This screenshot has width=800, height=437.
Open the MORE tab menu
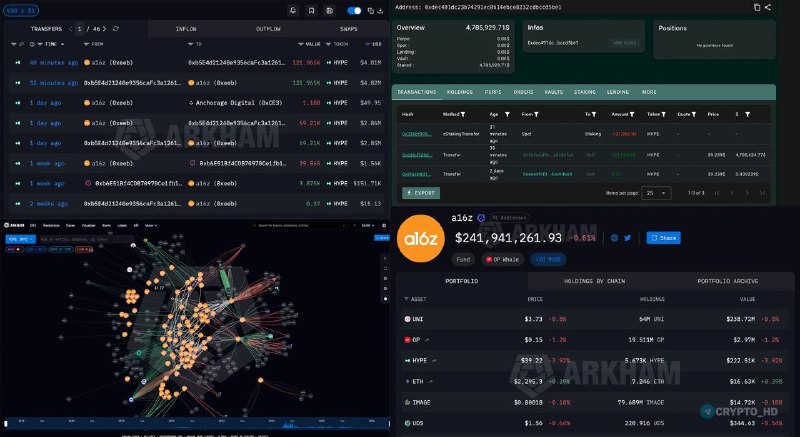point(649,92)
